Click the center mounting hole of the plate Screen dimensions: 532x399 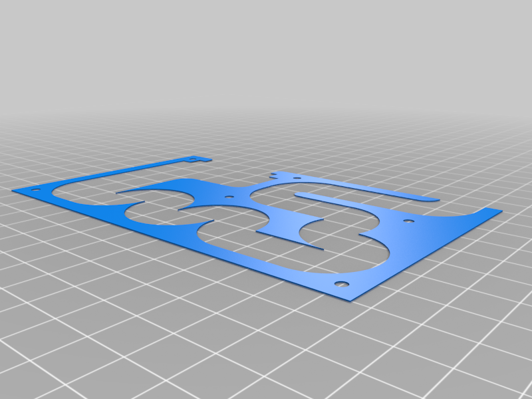(229, 196)
